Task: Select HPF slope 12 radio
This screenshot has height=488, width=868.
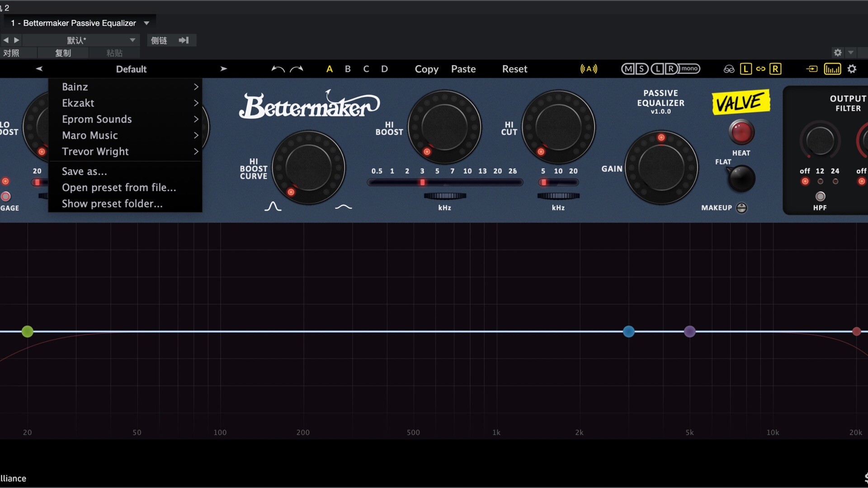Action: [820, 181]
